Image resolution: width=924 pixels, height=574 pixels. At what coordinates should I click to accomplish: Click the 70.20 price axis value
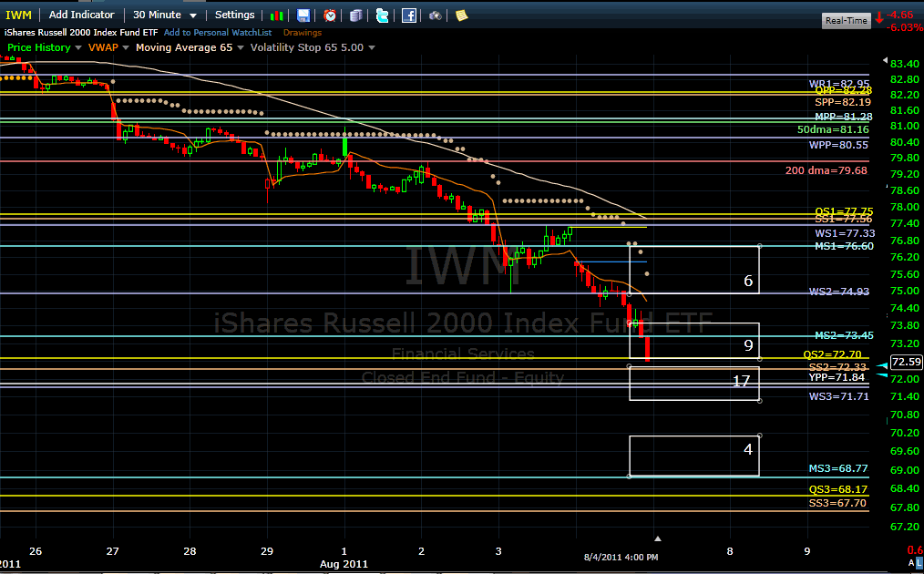click(x=905, y=433)
